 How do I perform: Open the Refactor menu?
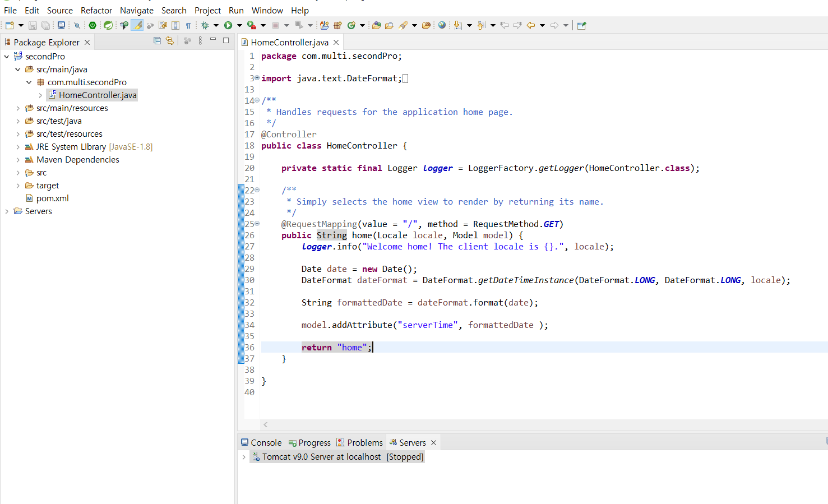(96, 10)
